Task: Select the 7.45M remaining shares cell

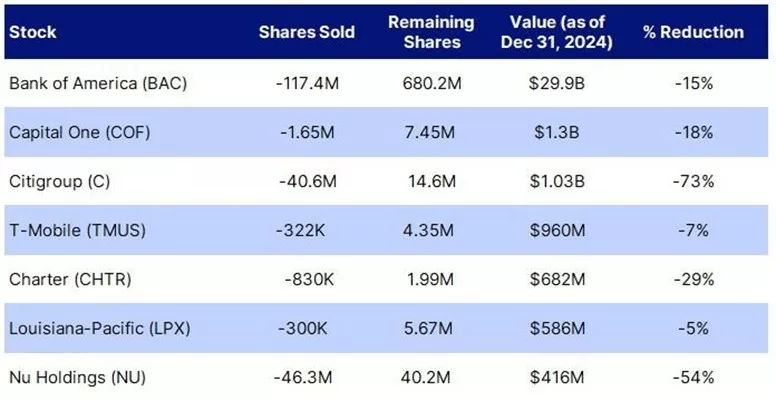Action: pos(429,132)
